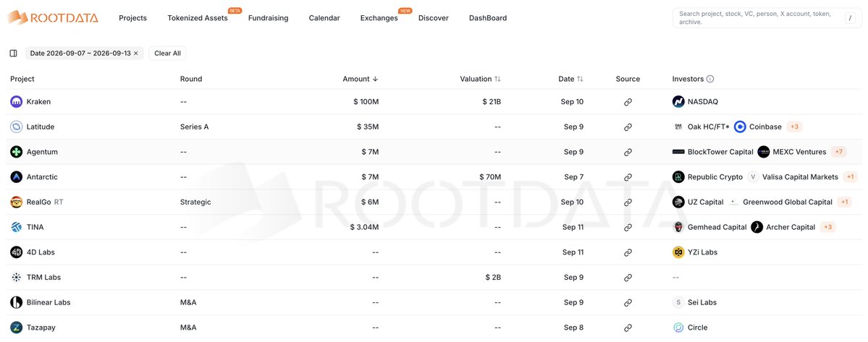
Task: Open the Tokenized Assets menu
Action: point(198,18)
